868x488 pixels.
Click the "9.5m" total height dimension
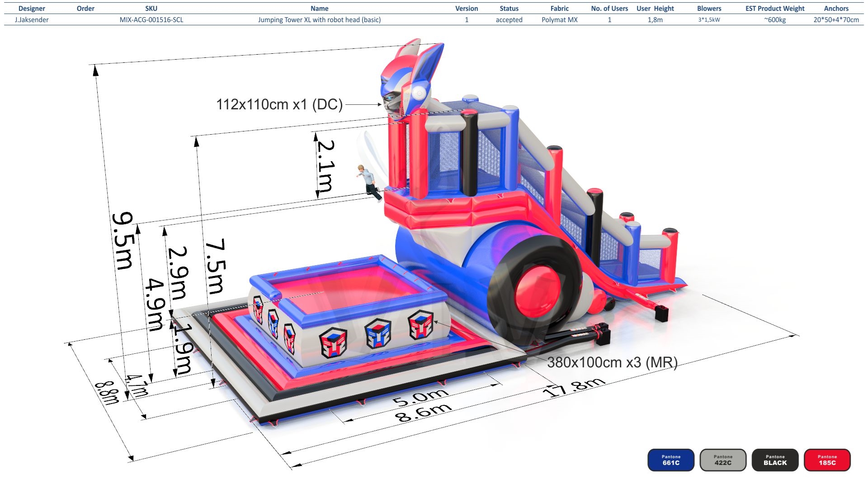[123, 241]
